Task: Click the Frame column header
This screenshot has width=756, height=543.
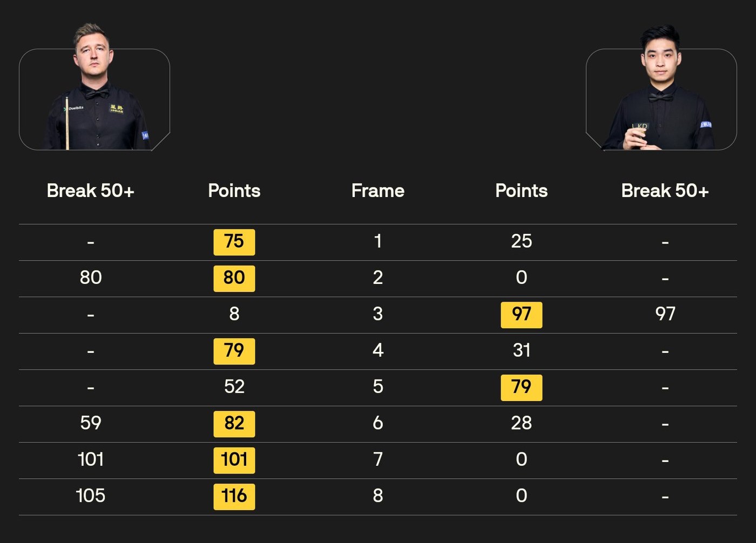Action: click(x=377, y=191)
